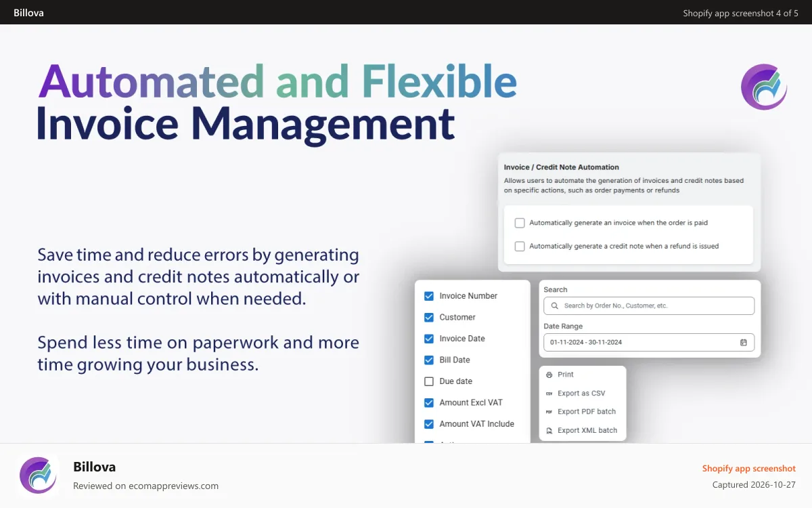Click the Captured 2026-10-27 text
812x508 pixels.
pyautogui.click(x=754, y=485)
